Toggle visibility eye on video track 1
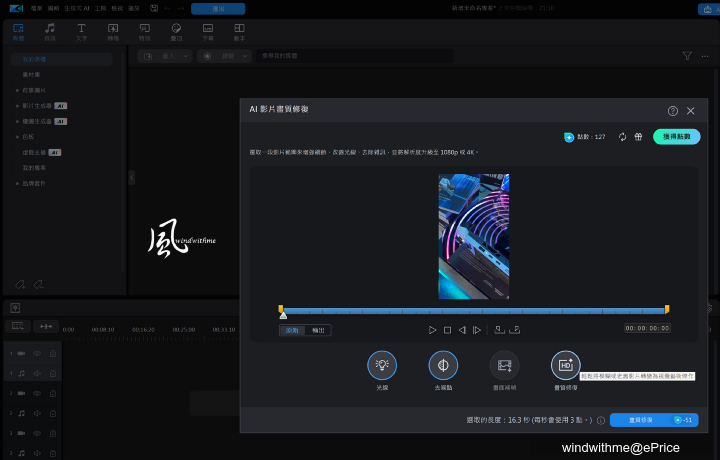 click(x=37, y=353)
